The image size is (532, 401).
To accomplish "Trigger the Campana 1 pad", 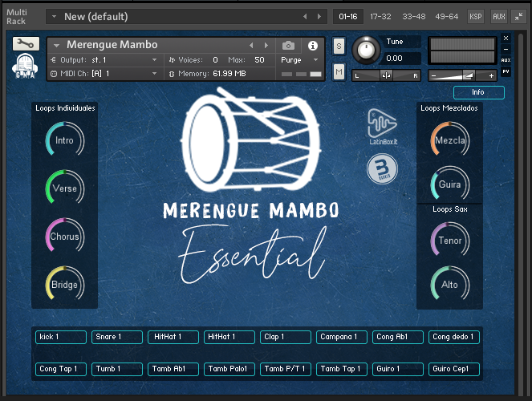I will pyautogui.click(x=342, y=337).
